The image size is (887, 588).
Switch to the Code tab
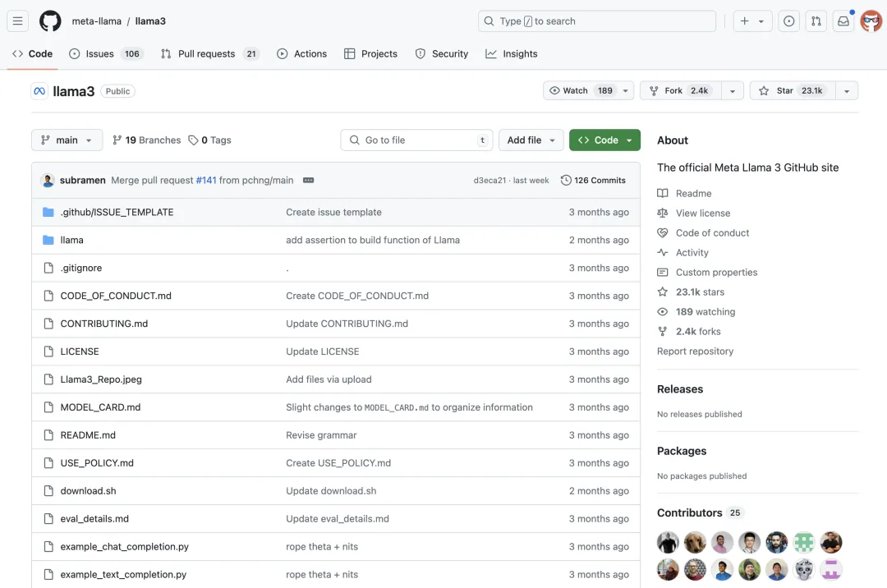coord(32,53)
